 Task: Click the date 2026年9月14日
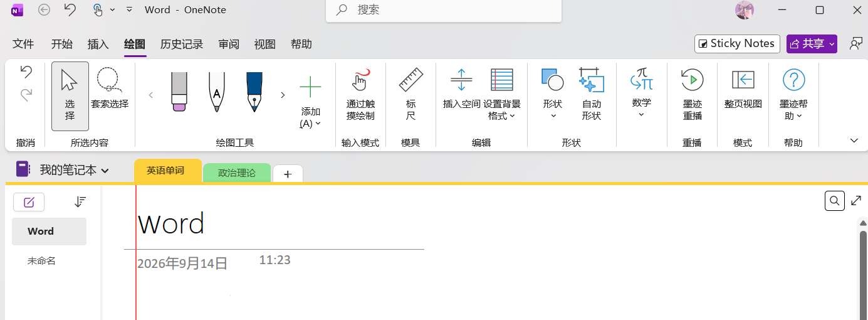182,264
